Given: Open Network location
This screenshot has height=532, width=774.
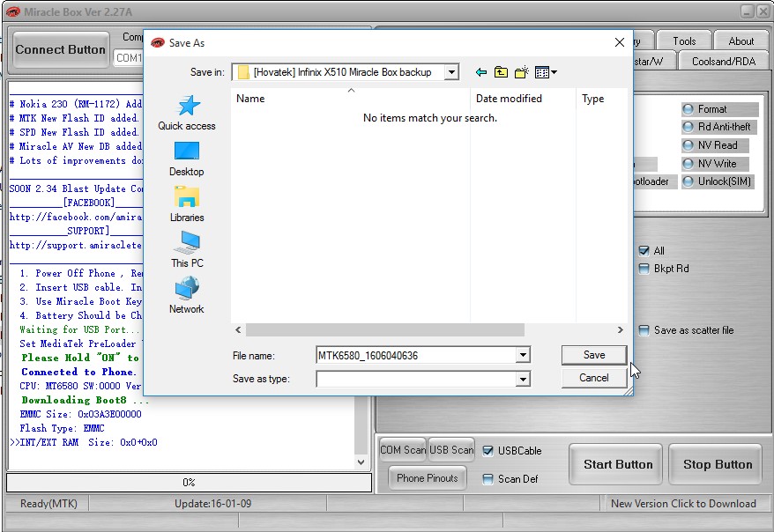Looking at the screenshot, I should point(187,295).
